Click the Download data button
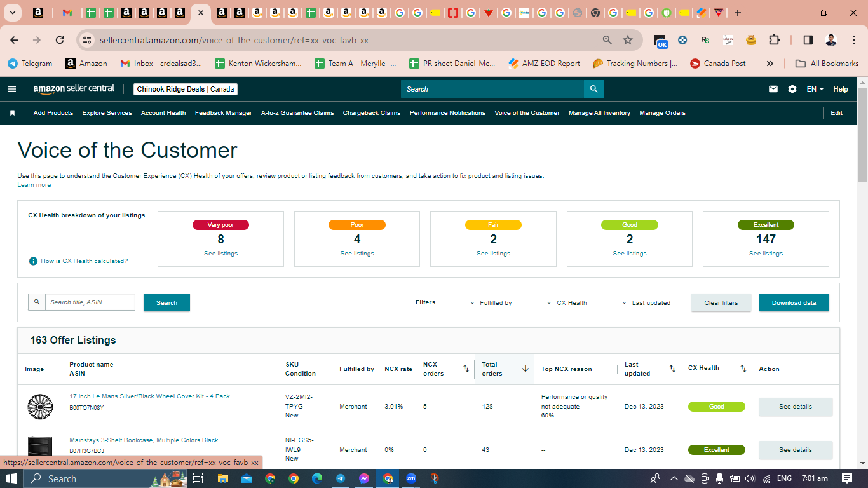868x488 pixels. [x=794, y=302]
